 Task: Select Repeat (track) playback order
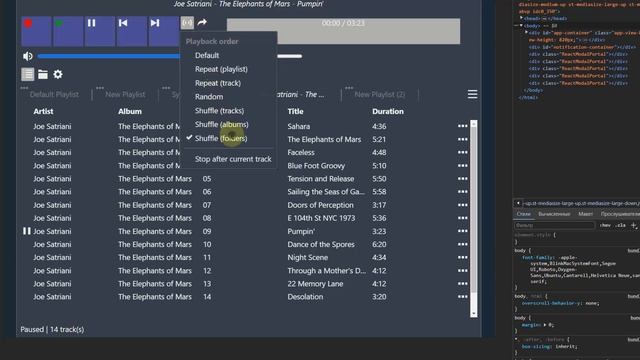(218, 83)
